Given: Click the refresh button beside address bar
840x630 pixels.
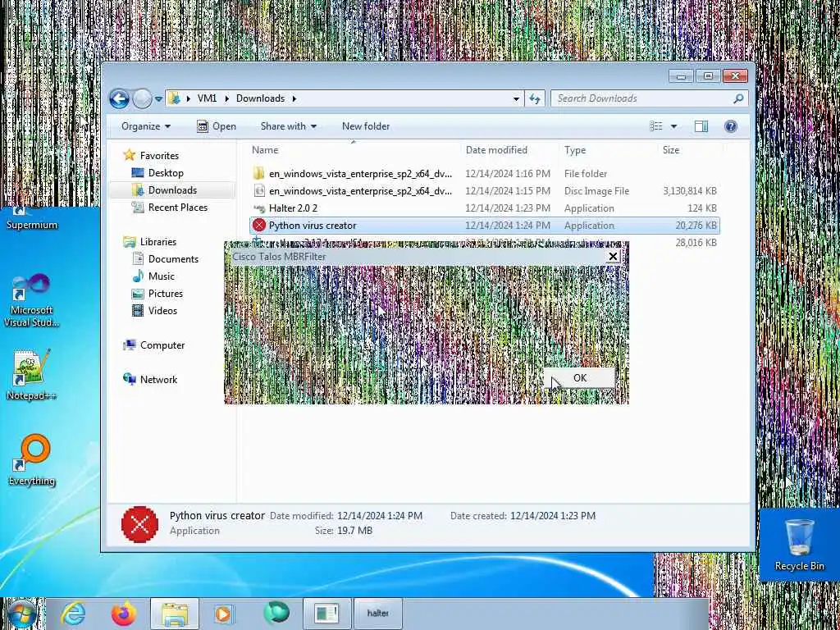Looking at the screenshot, I should click(535, 98).
